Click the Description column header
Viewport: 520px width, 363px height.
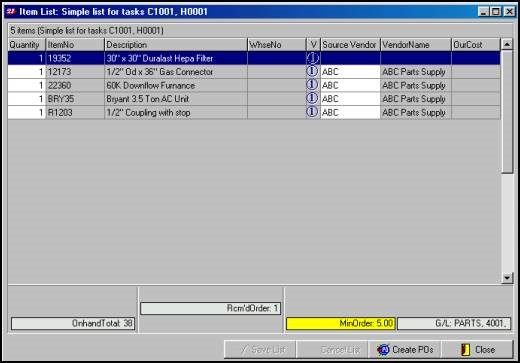[x=176, y=45]
